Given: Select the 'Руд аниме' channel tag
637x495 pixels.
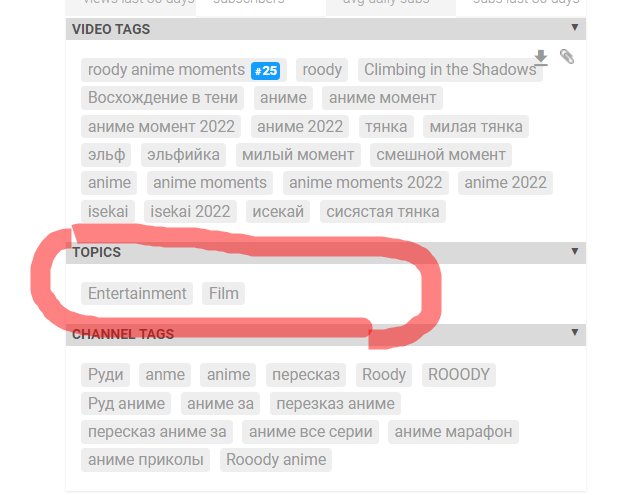Looking at the screenshot, I should pos(126,404).
